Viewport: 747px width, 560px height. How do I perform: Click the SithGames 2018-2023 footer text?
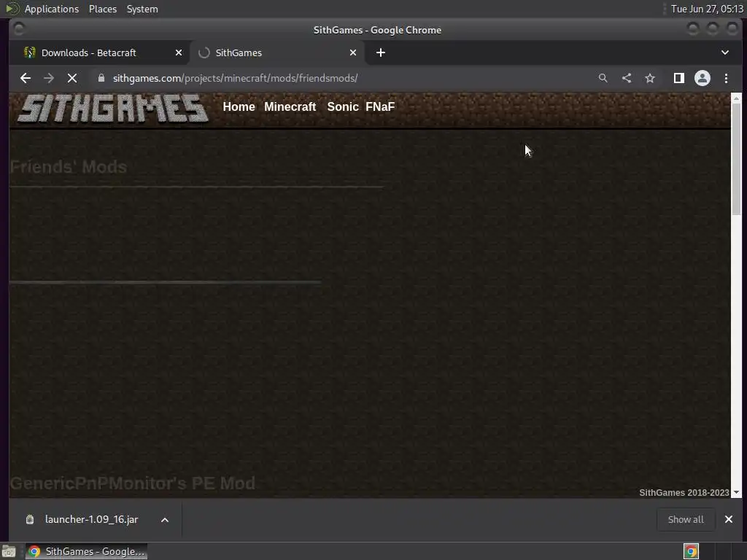684,493
